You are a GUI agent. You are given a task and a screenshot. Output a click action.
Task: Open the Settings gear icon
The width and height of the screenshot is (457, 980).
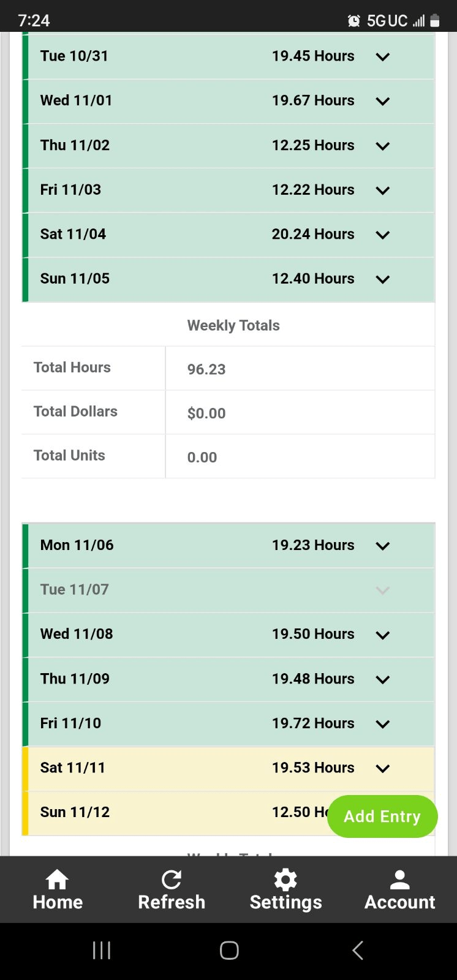285,879
